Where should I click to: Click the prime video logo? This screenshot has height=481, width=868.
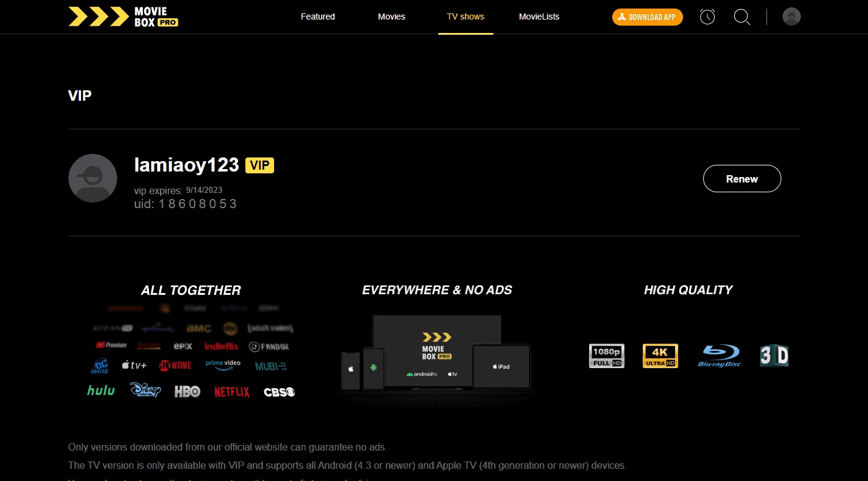tap(223, 365)
